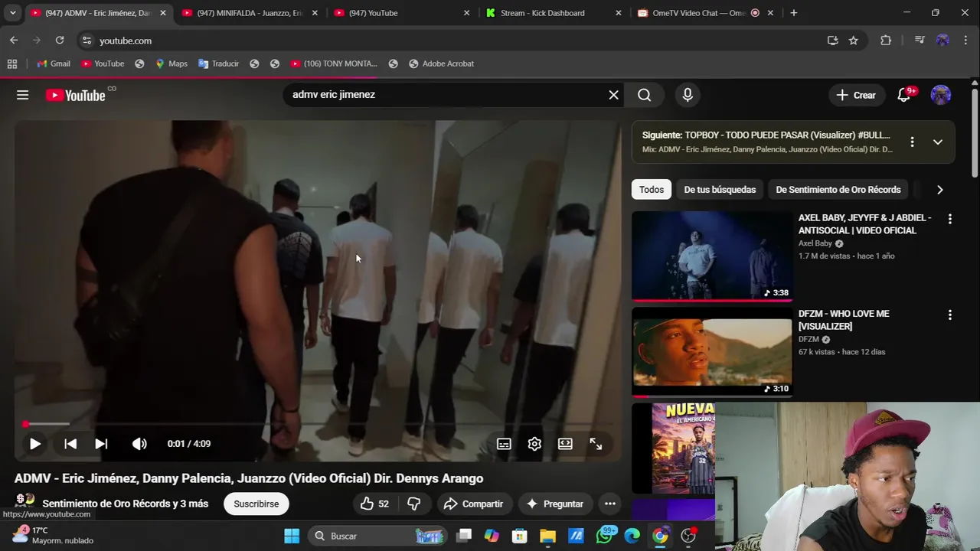The height and width of the screenshot is (551, 980).
Task: Open options for WHO LOVE ME video
Action: [950, 315]
